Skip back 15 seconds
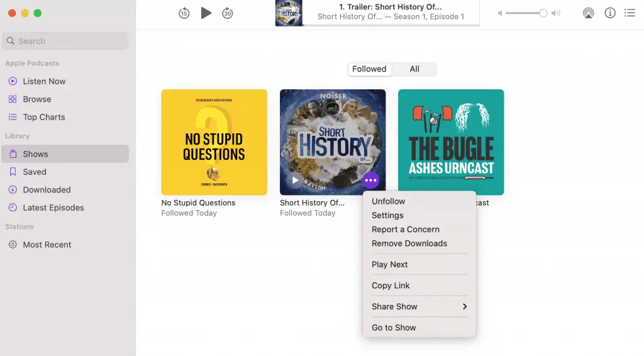This screenshot has width=644, height=356. (x=184, y=13)
